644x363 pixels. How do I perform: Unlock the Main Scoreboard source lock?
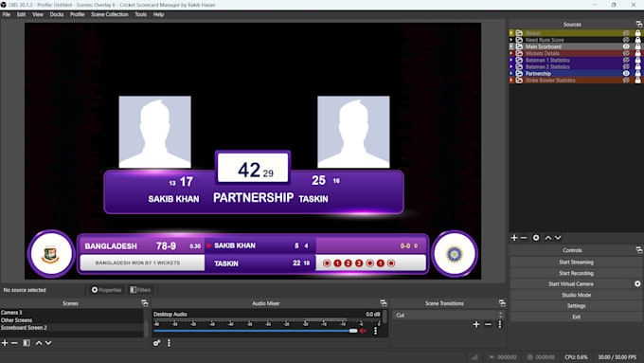coord(637,46)
